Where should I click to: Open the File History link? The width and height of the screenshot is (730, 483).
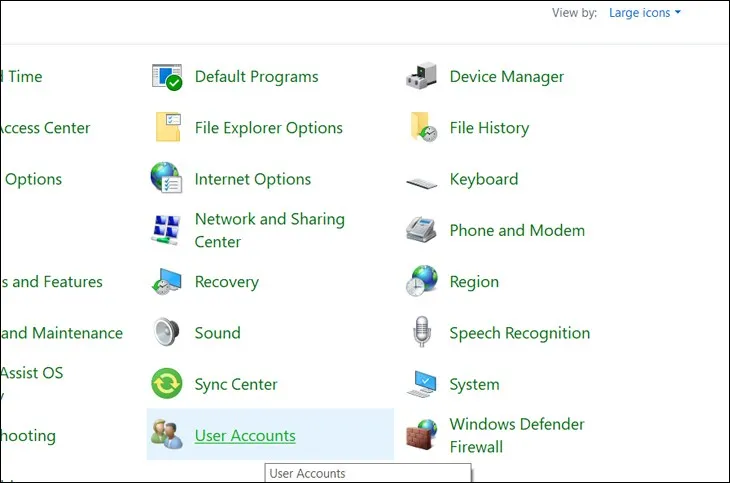489,128
